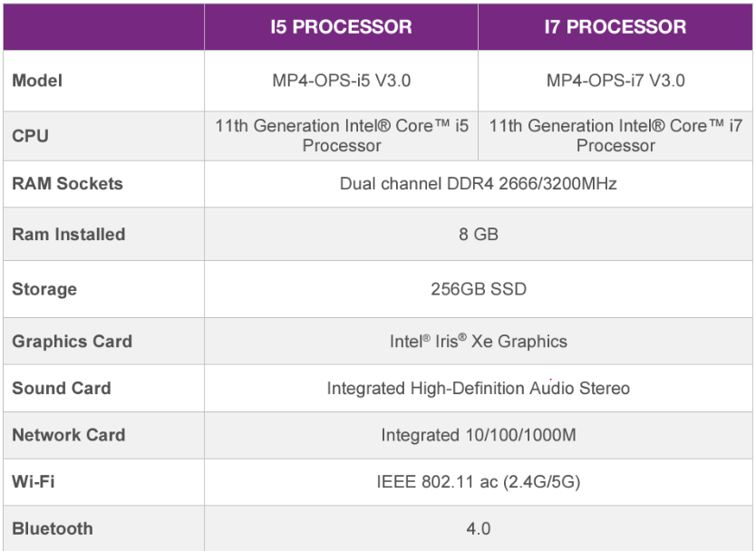This screenshot has width=756, height=551.
Task: Select the Bluetooth 4.0 version value
Action: tap(479, 529)
